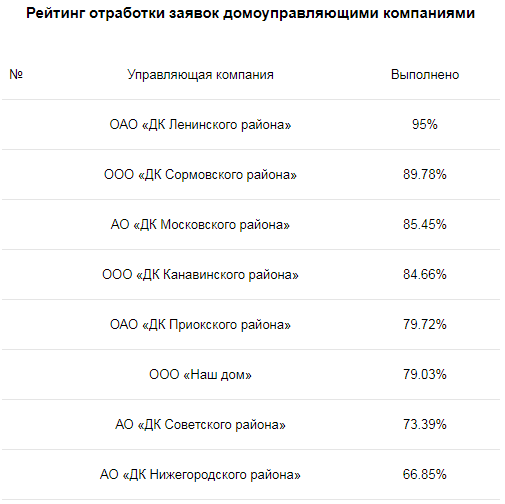Select АО «ДК Советского района» entry
The height and width of the screenshot is (504, 505).
click(200, 425)
